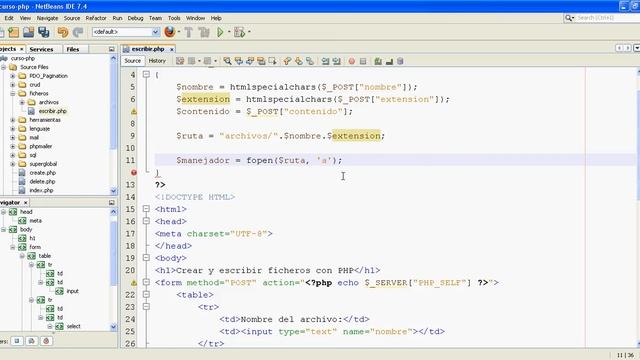Collapse code fold at line 15 html

[x=146, y=209]
